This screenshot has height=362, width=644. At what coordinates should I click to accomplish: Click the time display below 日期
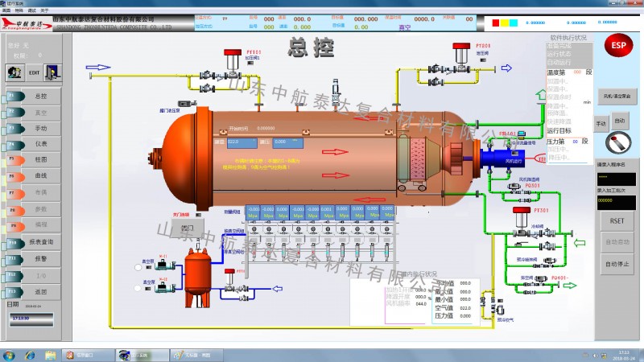click(x=31, y=319)
